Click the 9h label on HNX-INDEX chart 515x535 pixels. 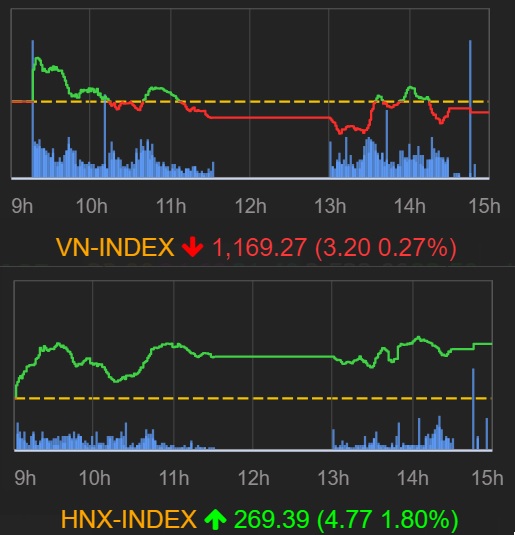click(x=25, y=478)
